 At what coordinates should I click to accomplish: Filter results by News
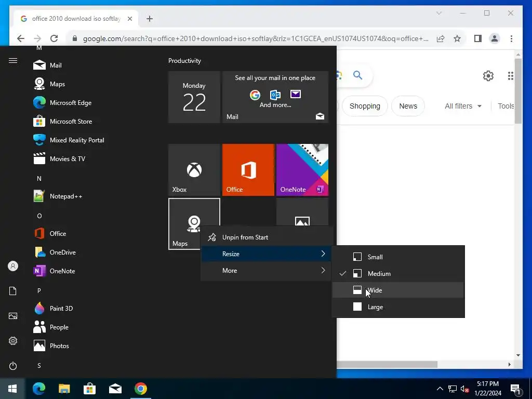408,106
